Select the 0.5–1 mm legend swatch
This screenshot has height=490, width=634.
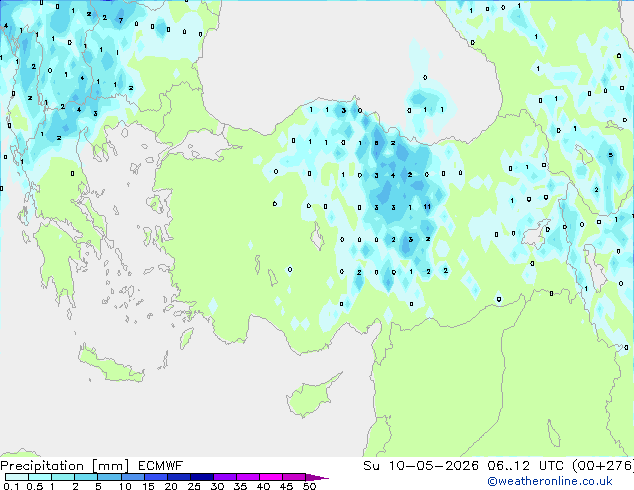point(40,477)
